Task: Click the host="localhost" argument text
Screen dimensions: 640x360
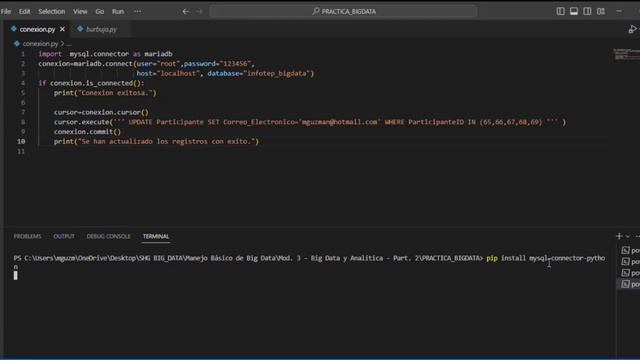Action: click(168, 73)
